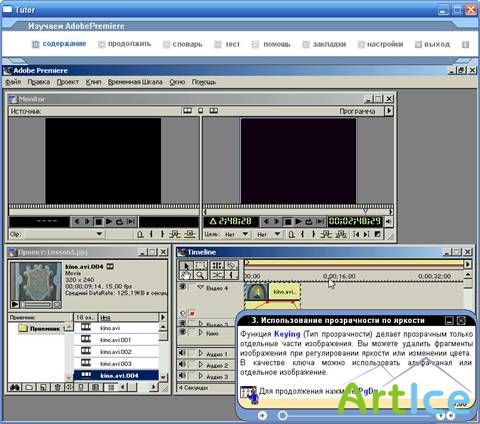The image size is (480, 424).
Task: Switch Project window to list view
Action: (111, 387)
